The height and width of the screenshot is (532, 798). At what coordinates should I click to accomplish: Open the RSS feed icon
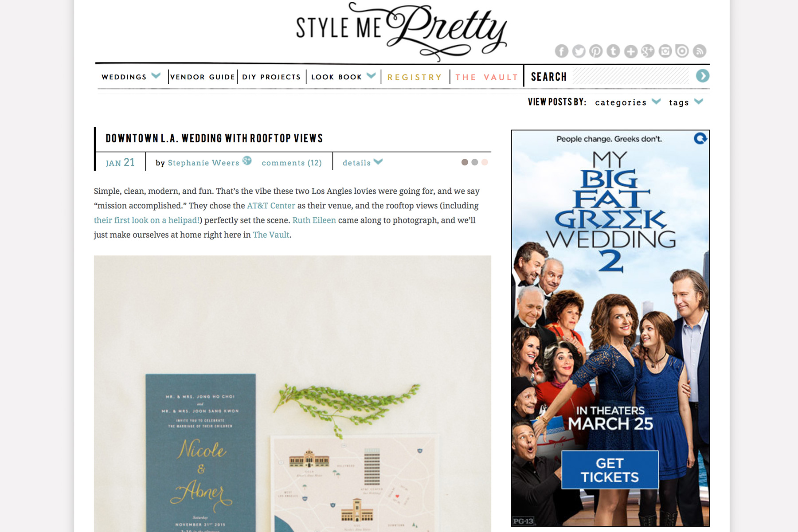tap(700, 51)
